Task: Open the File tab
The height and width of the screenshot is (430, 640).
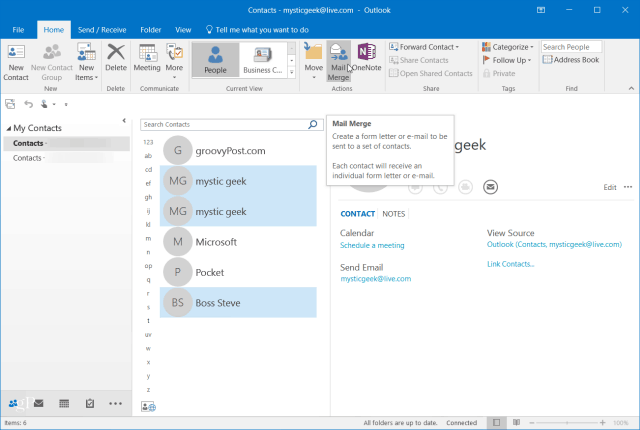Action: (x=18, y=30)
